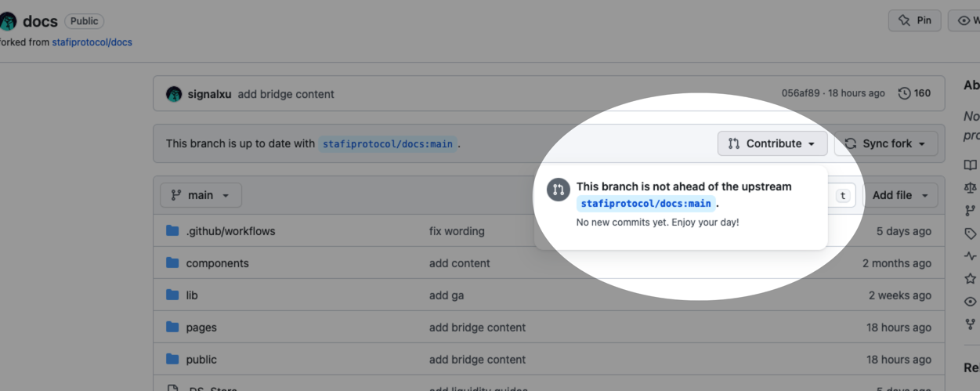This screenshot has width=980, height=391.
Task: Open public row 'add bridge content' commit
Action: (477, 360)
